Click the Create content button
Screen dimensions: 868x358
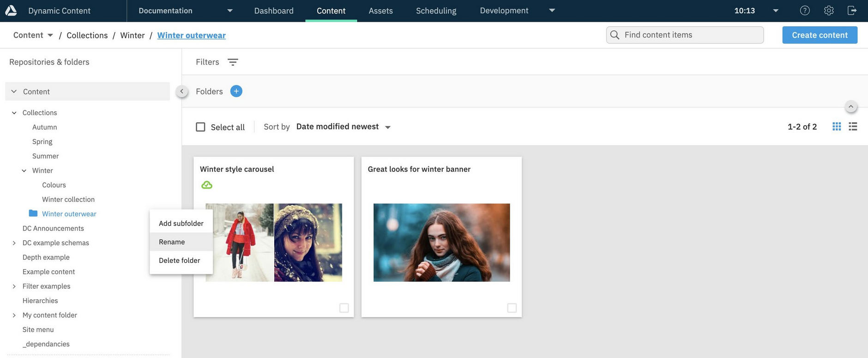point(820,35)
